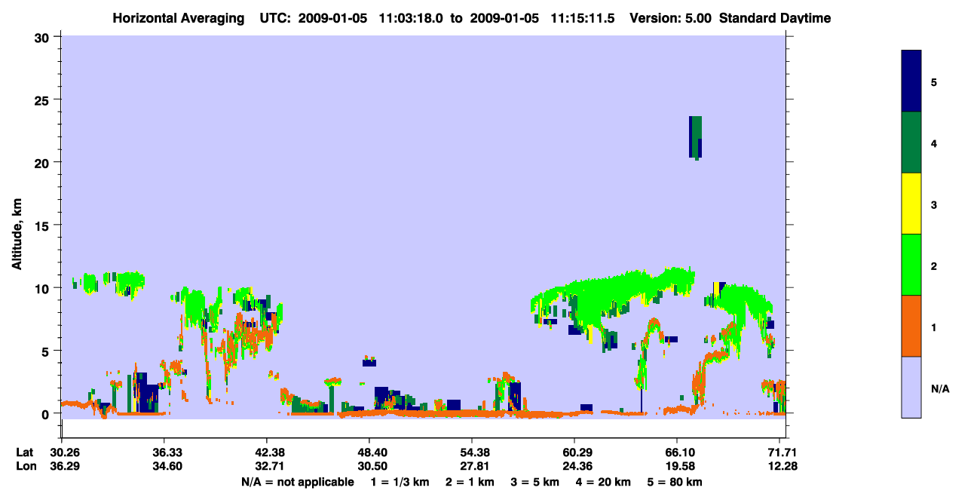Click the yellow level 3 color swatch
Screen dimensions: 980x503
(911, 204)
